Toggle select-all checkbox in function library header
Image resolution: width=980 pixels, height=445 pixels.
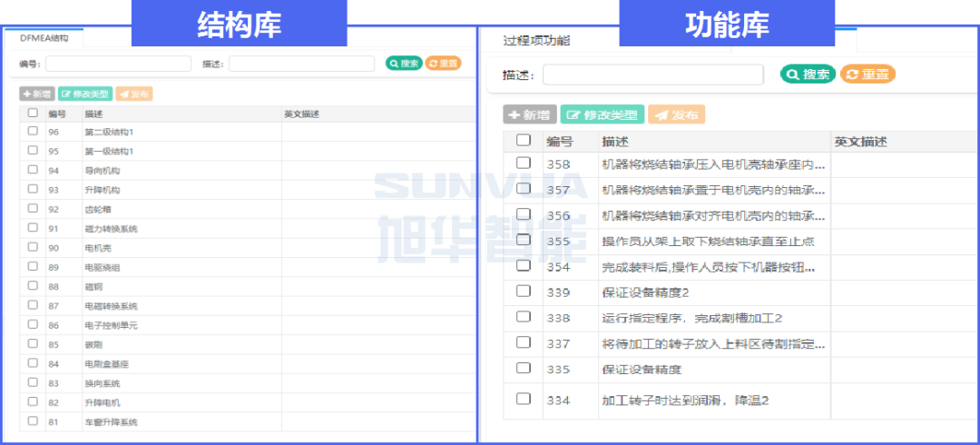[523, 141]
